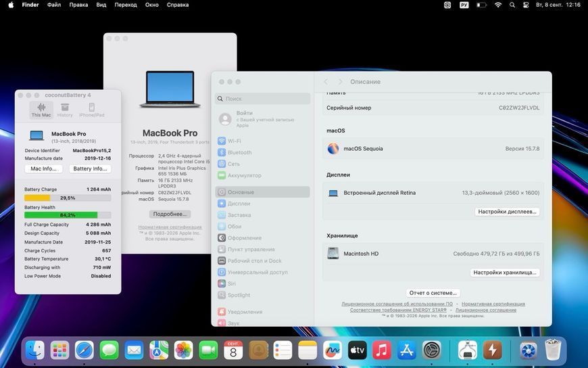Open Apple TV app in the dock
This screenshot has width=588, height=368.
pos(357,350)
